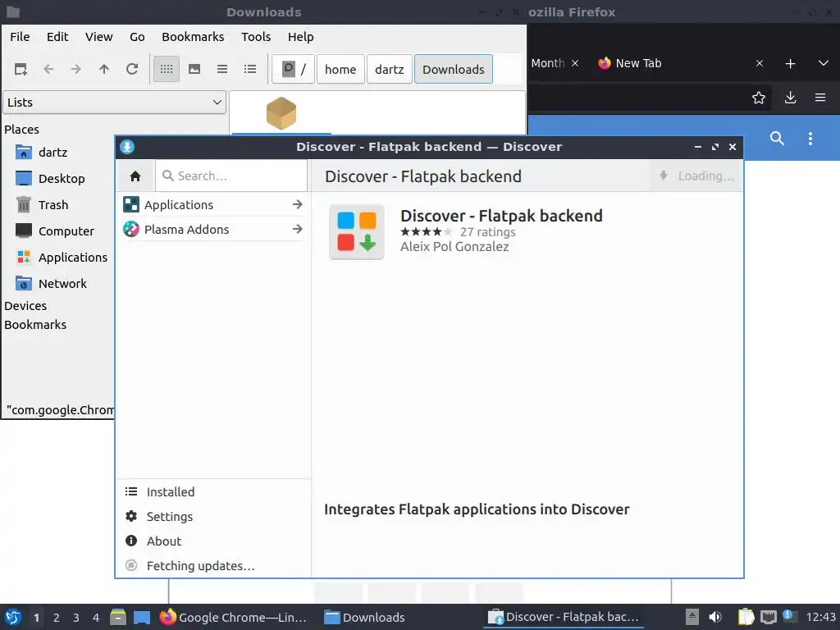The image size is (840, 630).
Task: Expand Plasma Addons with its arrow
Action: point(297,230)
